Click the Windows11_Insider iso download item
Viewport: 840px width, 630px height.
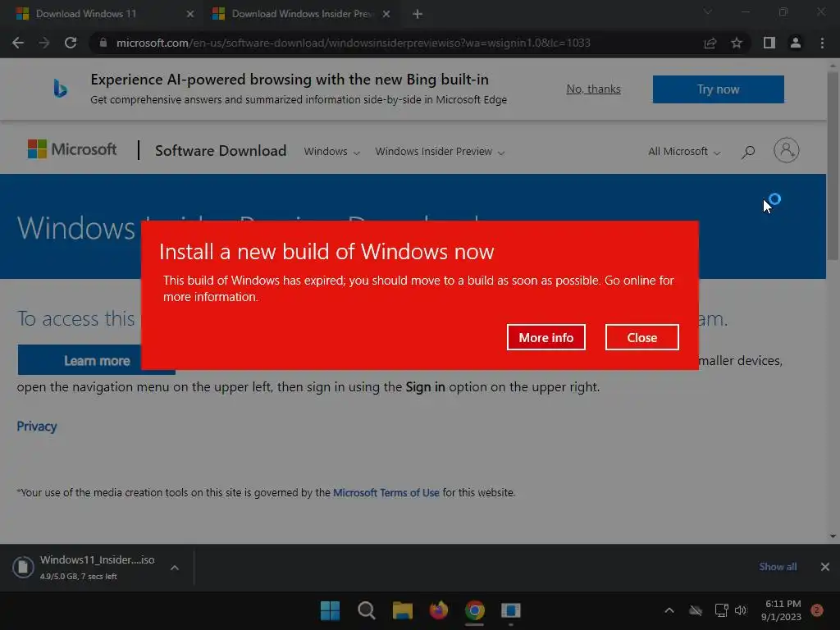[97, 567]
